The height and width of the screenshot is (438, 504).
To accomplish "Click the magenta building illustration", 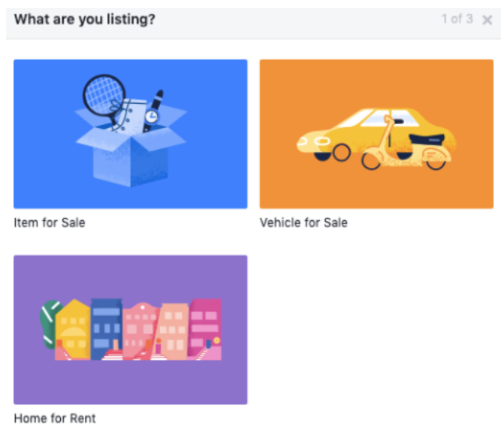I will [x=205, y=328].
